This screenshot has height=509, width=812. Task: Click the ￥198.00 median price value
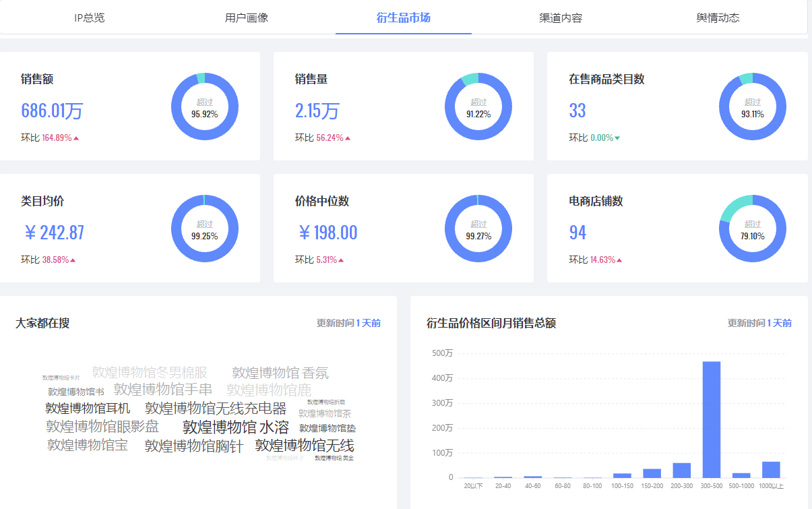tap(327, 233)
